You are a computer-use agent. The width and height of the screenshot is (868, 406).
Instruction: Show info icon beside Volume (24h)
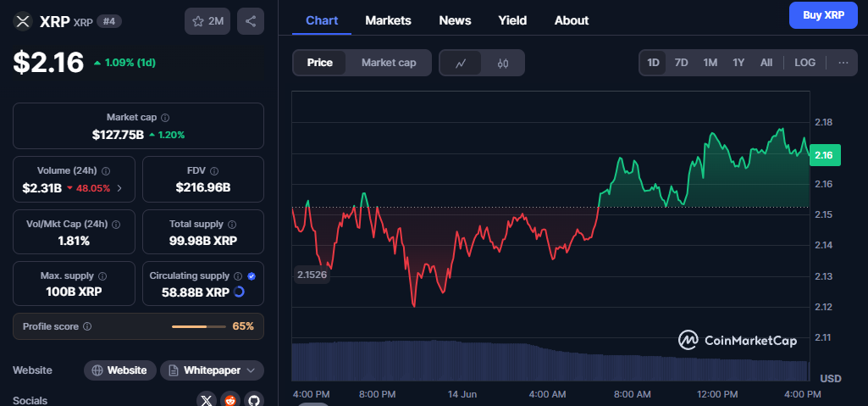[x=106, y=171]
